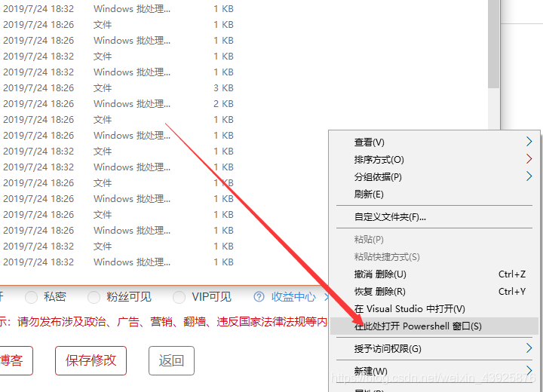Open the 新建(W) submenu arrow
543x392 pixels.
point(529,371)
